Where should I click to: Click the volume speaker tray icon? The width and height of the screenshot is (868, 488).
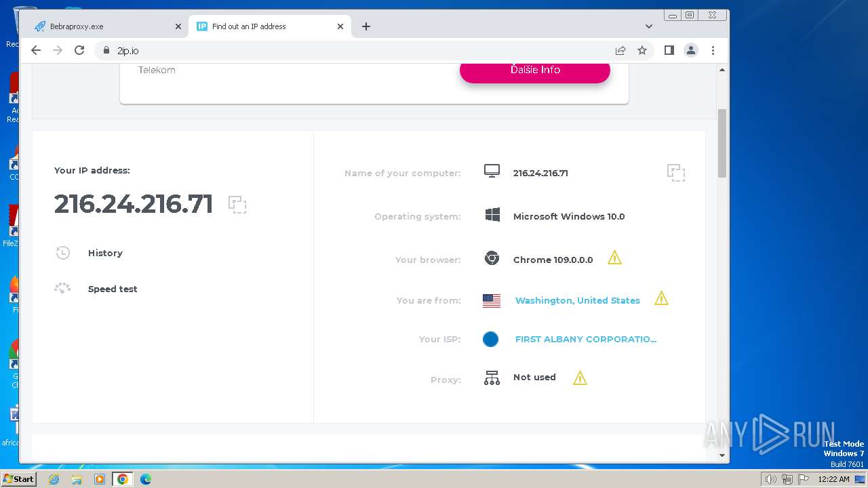point(770,479)
